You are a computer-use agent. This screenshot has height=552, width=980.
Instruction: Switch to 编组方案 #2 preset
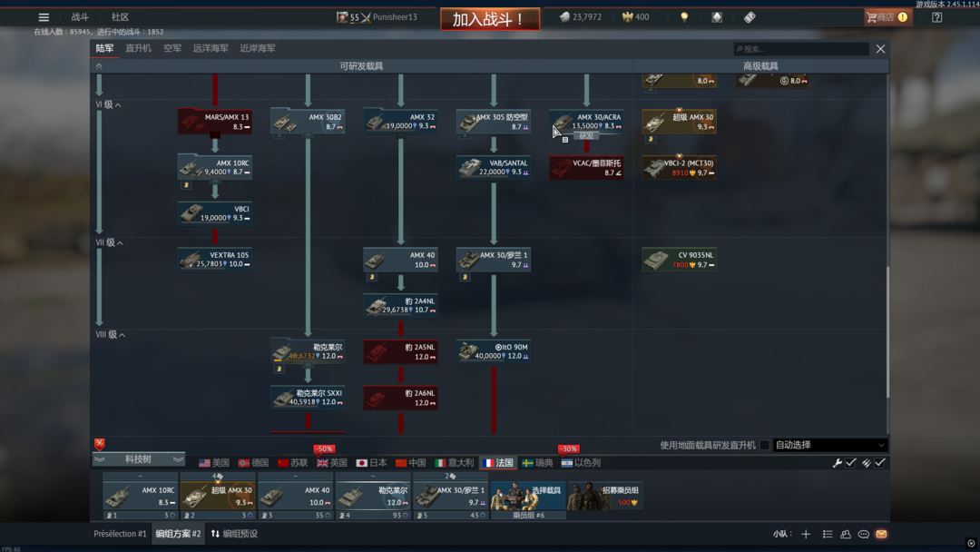click(178, 534)
